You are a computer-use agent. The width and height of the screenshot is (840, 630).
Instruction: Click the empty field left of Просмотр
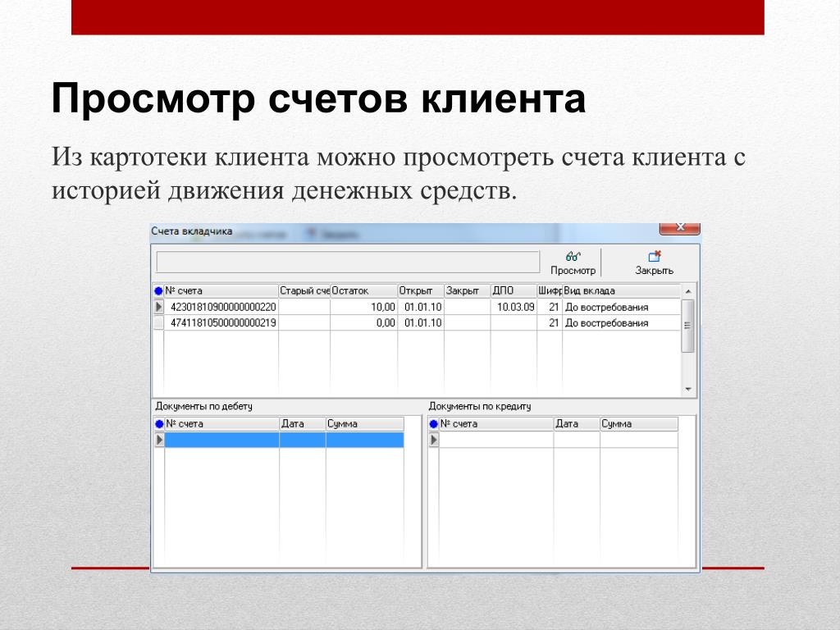pyautogui.click(x=348, y=262)
